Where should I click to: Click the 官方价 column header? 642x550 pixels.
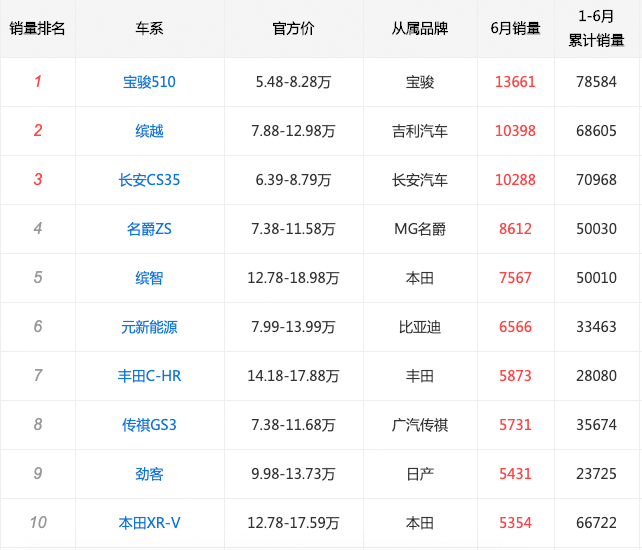(294, 28)
